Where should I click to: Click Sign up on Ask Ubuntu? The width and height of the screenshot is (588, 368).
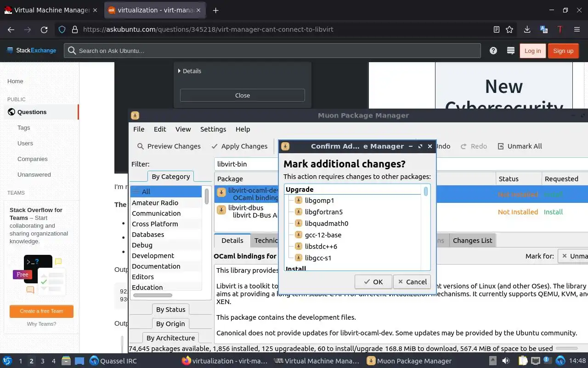(563, 51)
